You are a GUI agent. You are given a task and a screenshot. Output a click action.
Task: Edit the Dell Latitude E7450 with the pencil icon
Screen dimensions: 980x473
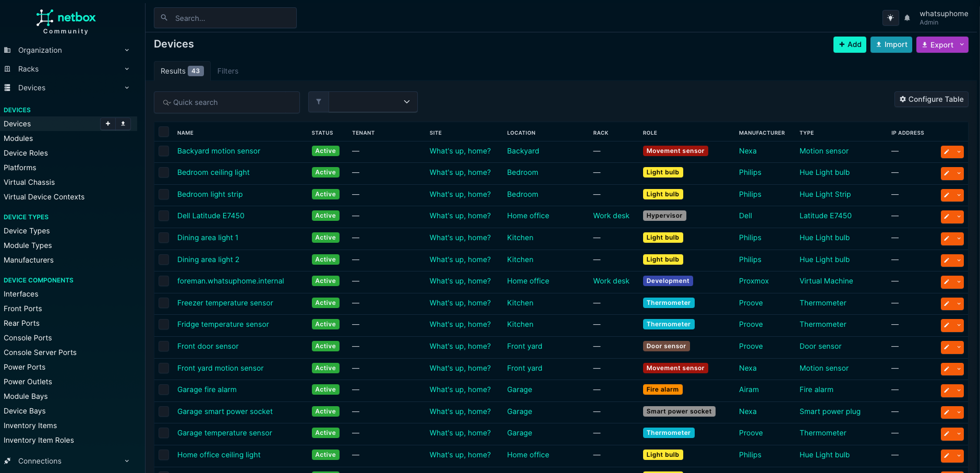(x=947, y=217)
